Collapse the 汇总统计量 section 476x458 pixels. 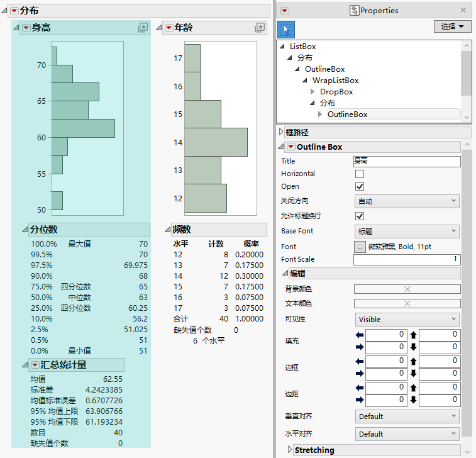(x=25, y=365)
